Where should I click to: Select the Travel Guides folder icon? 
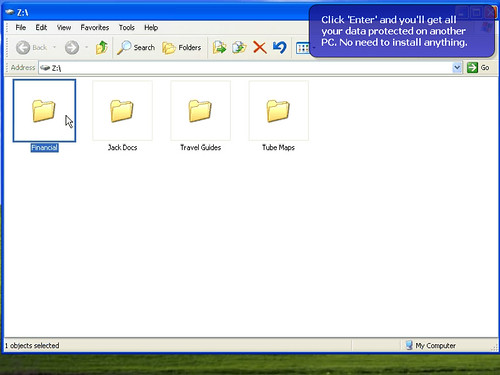pyautogui.click(x=200, y=111)
